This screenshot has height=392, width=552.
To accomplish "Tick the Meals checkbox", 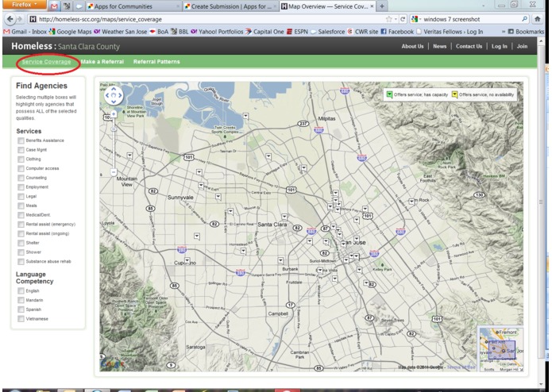I will click(21, 206).
